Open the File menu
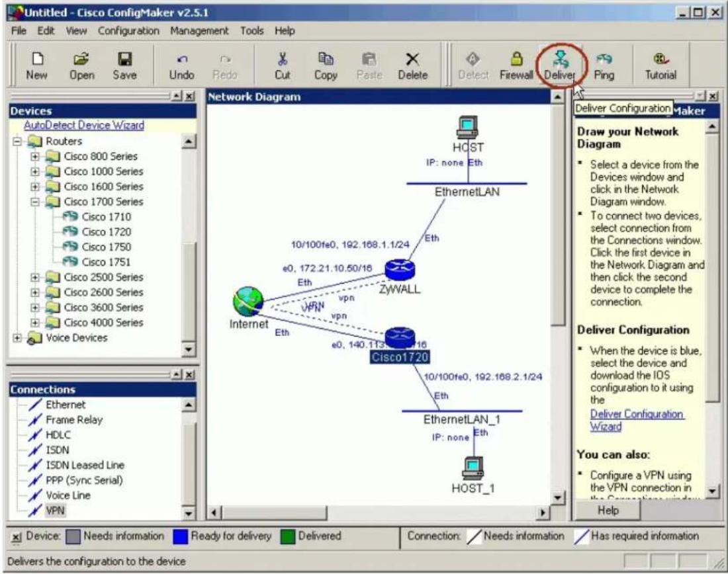Screen dimensions: 728x574 [19, 30]
